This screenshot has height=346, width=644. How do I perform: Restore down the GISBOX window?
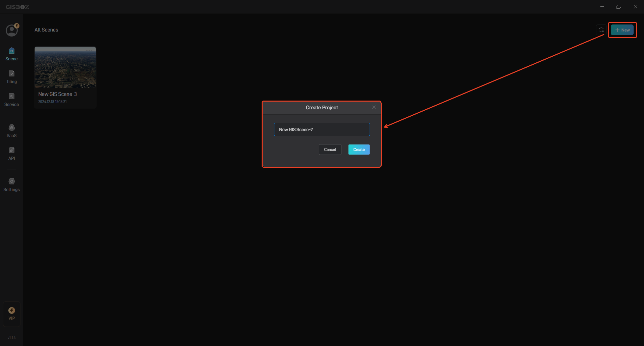tap(619, 7)
